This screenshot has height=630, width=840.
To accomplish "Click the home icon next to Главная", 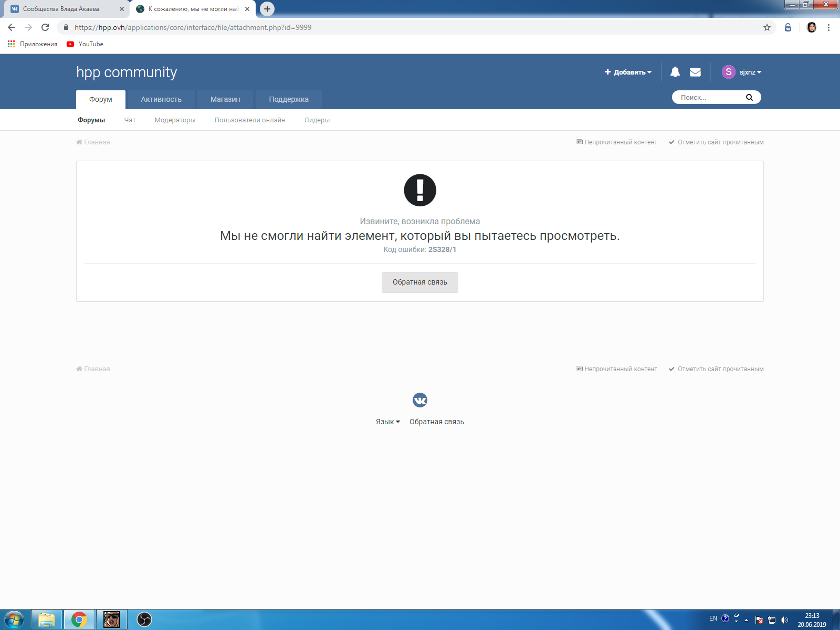I will (x=79, y=142).
